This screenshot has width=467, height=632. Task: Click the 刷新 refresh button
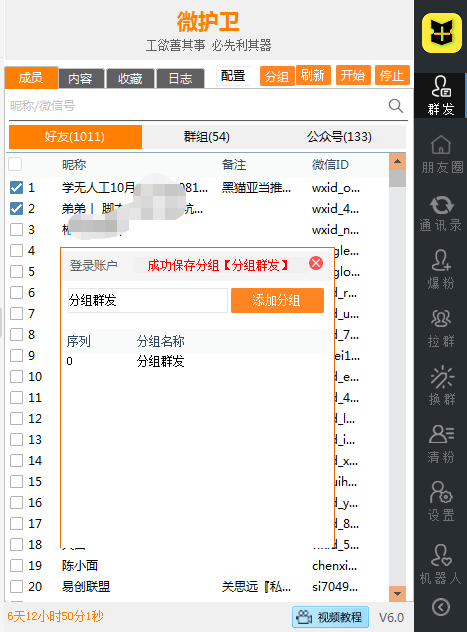pos(313,75)
